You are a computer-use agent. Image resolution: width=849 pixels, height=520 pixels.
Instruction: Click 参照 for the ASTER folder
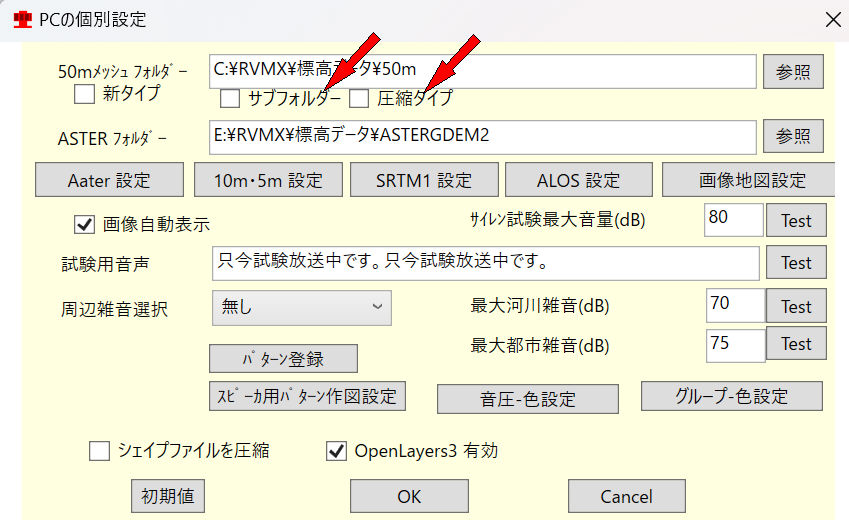tap(793, 136)
